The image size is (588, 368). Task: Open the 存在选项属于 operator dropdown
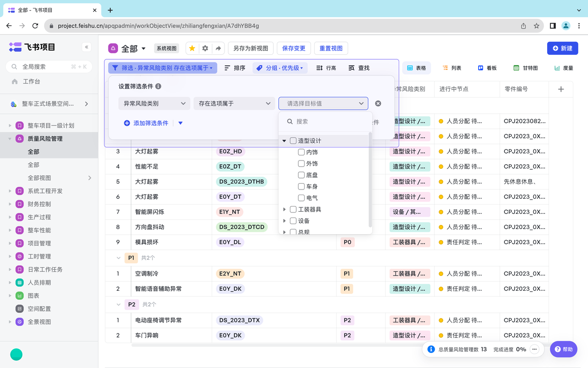pos(234,103)
